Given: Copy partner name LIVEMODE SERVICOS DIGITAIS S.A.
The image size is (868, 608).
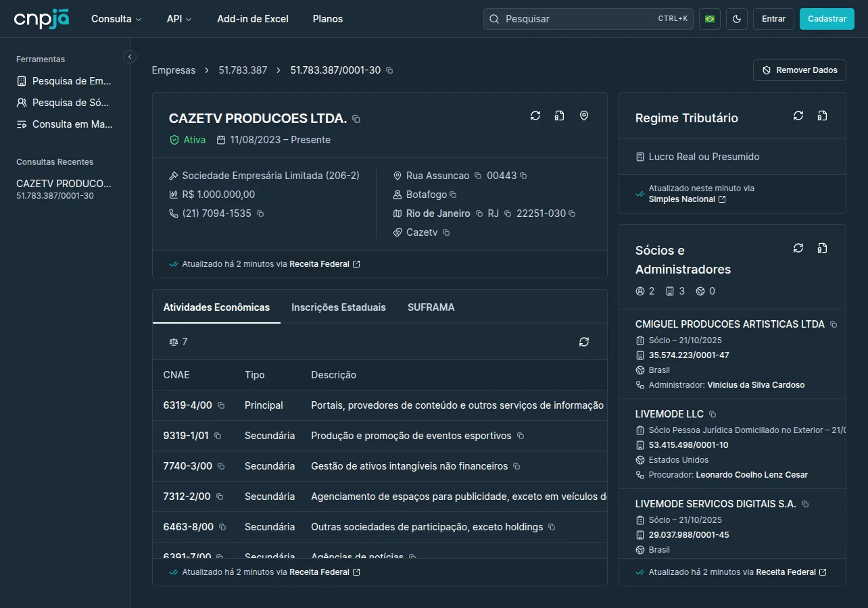Looking at the screenshot, I should pos(805,504).
